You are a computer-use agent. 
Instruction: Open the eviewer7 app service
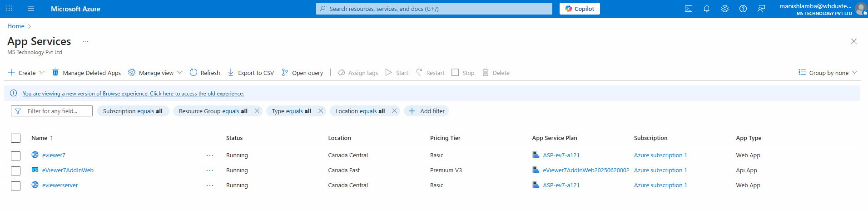[54, 155]
